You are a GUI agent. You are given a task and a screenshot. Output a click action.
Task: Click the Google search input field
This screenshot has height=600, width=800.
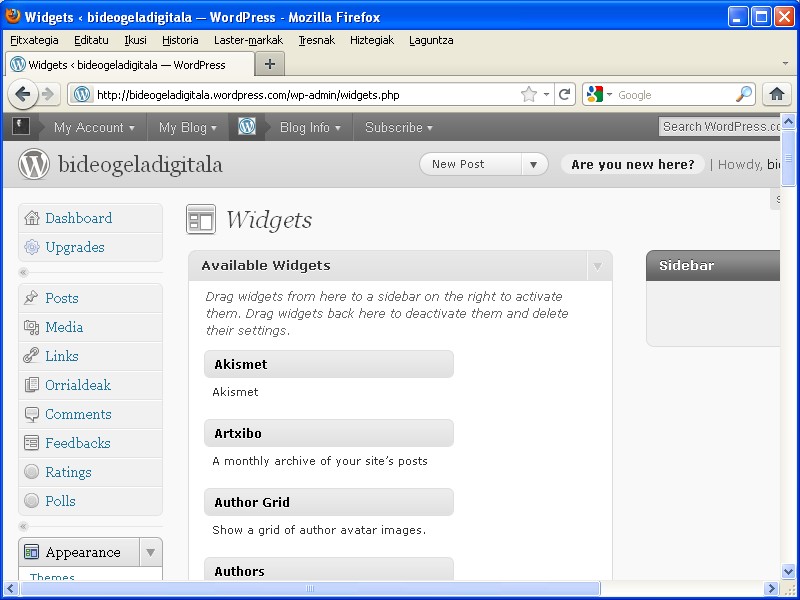674,95
